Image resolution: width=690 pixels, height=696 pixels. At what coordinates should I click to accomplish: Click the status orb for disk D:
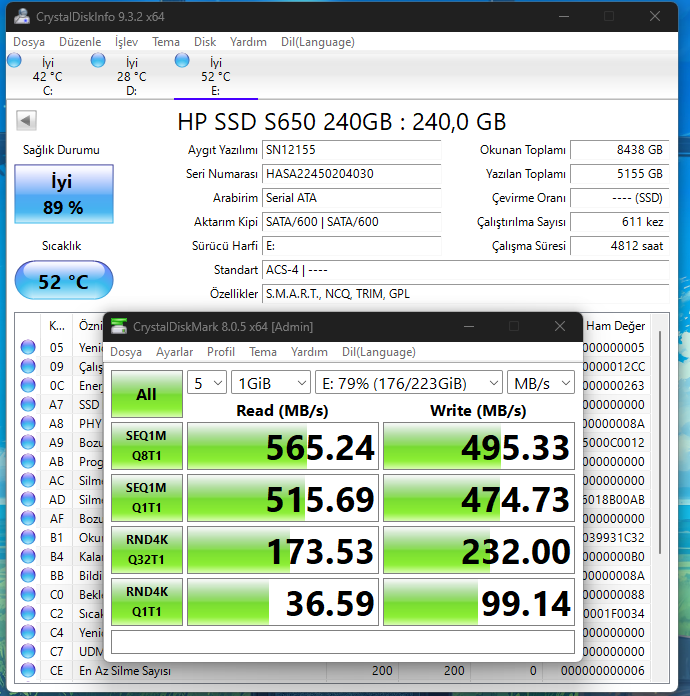click(98, 60)
